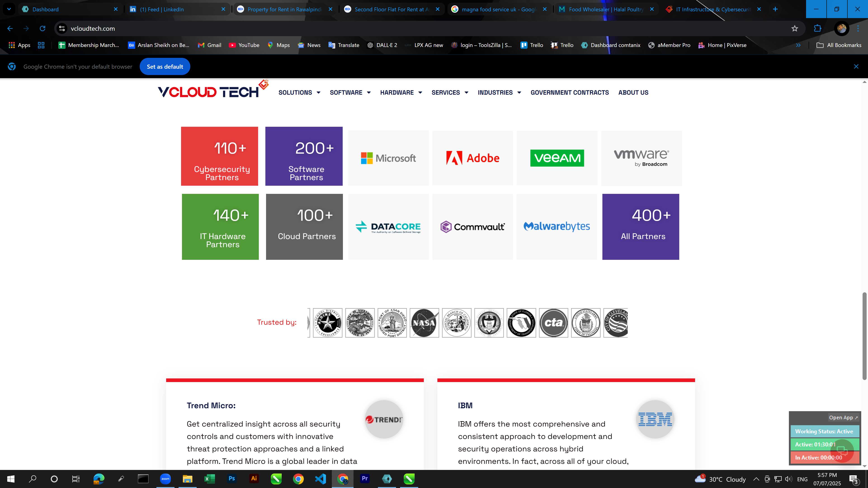868x488 pixels.
Task: Open the Chrome profile avatar
Action: [841, 29]
